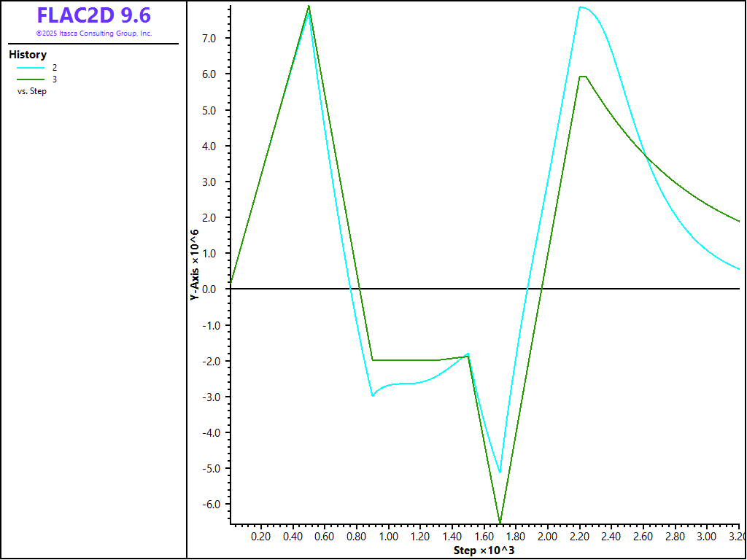
Task: Click the 1.00 tick label on Step axis
Action: coord(388,537)
